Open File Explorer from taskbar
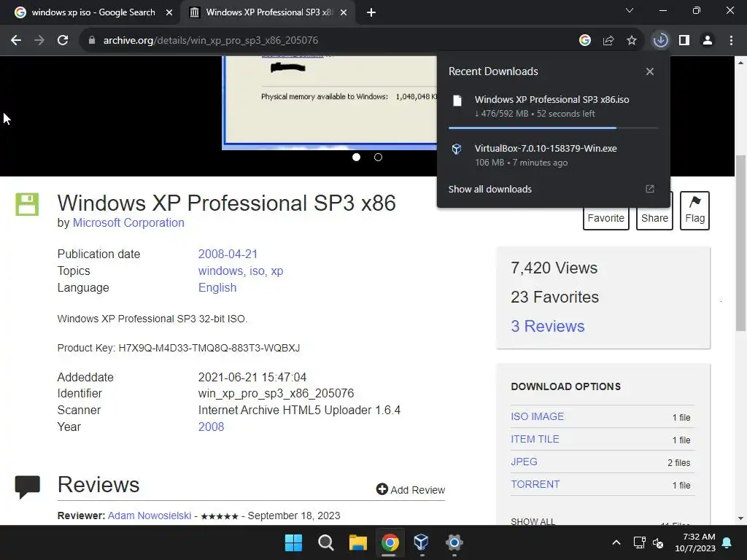 [357, 542]
